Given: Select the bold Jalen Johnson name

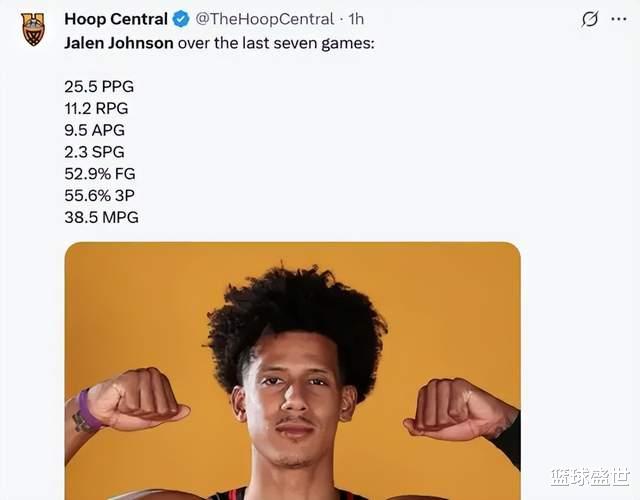Looking at the screenshot, I should coord(119,43).
